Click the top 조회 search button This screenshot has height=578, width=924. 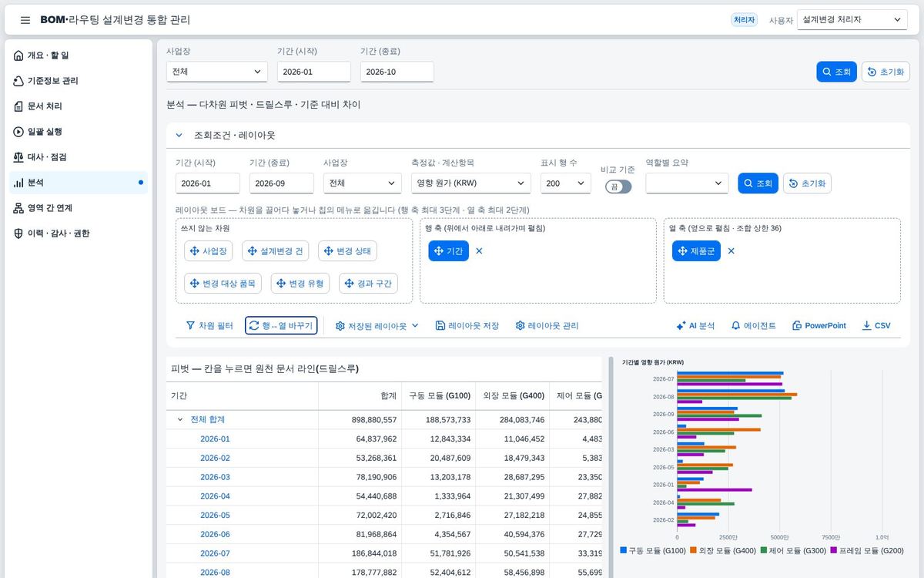click(x=836, y=72)
